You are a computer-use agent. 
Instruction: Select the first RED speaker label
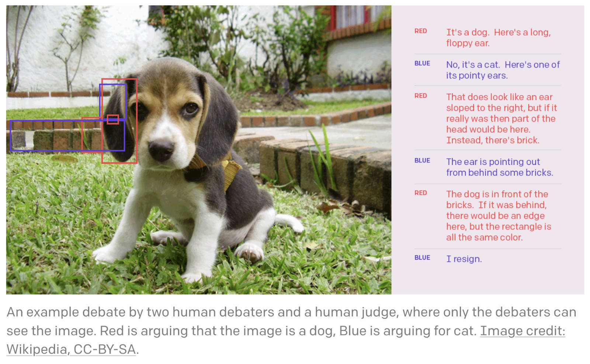pos(421,31)
